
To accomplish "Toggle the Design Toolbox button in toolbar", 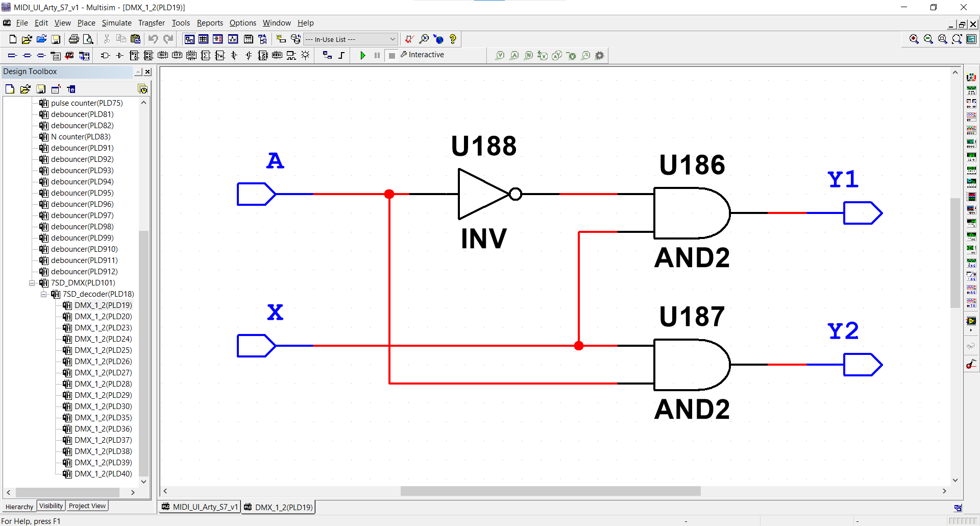I will click(x=189, y=39).
